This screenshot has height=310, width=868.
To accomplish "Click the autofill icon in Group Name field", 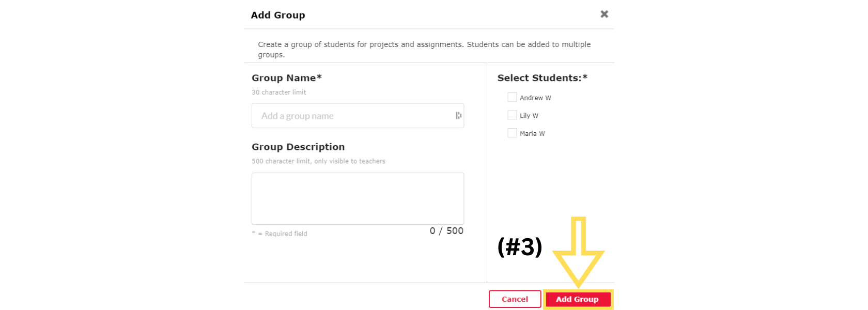I will pos(458,116).
